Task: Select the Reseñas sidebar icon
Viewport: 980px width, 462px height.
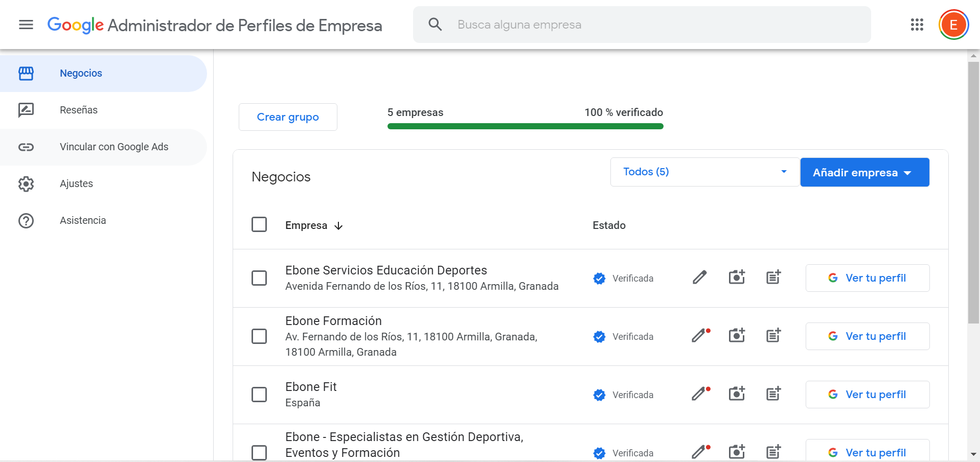Action: [26, 110]
